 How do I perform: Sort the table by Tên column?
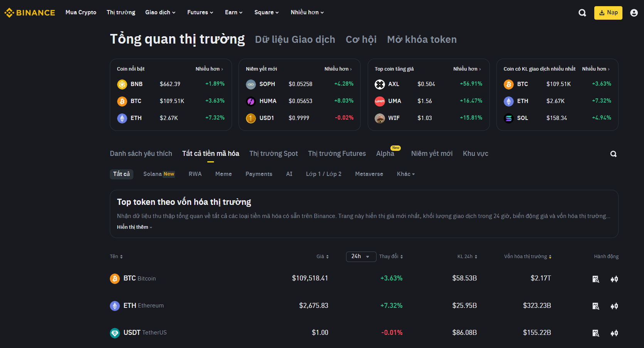(116, 257)
